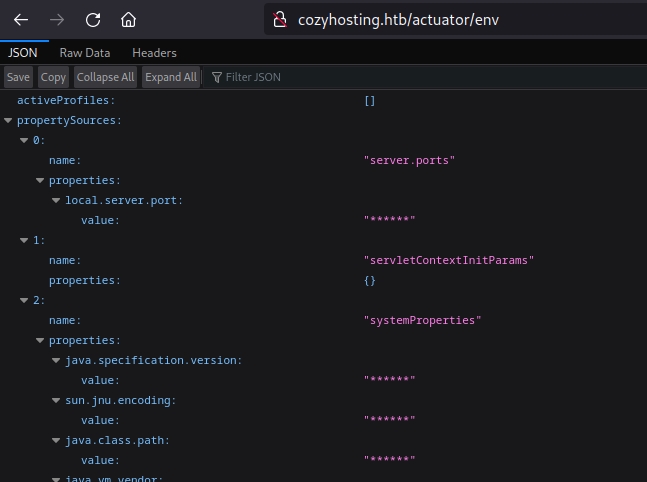Click the Expand All button
This screenshot has height=482, width=647.
[170, 77]
